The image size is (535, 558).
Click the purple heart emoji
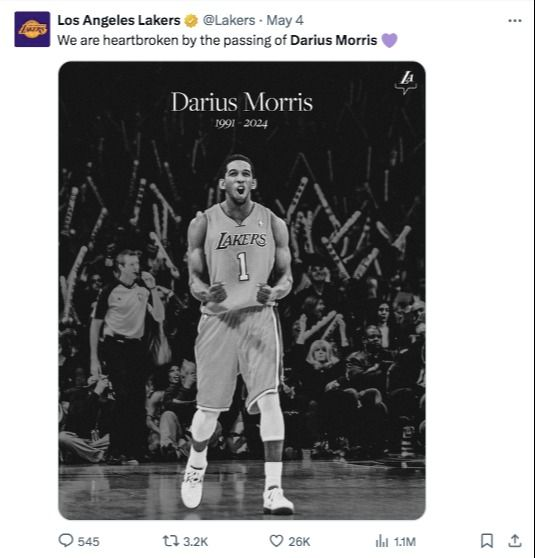[389, 40]
